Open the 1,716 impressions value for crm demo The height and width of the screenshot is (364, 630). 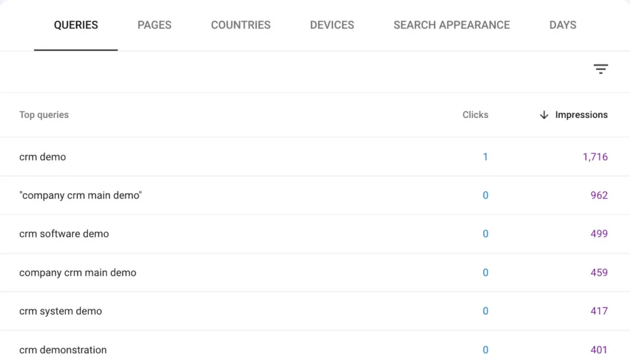595,157
